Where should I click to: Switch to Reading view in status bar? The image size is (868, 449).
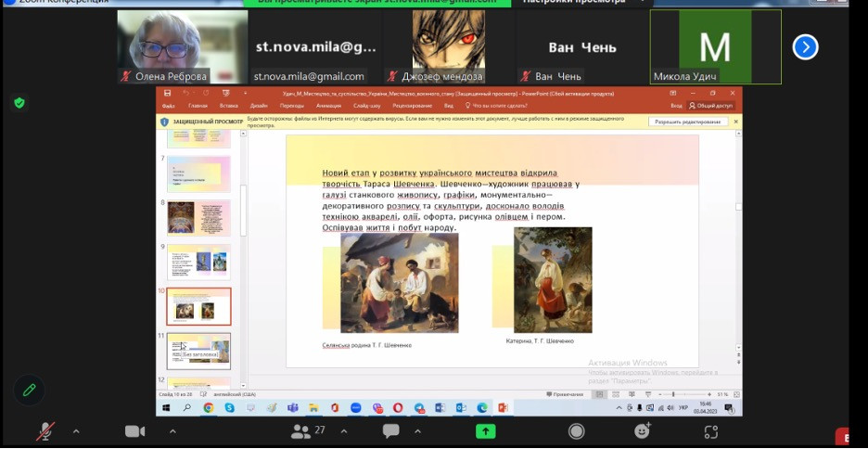[x=632, y=394]
